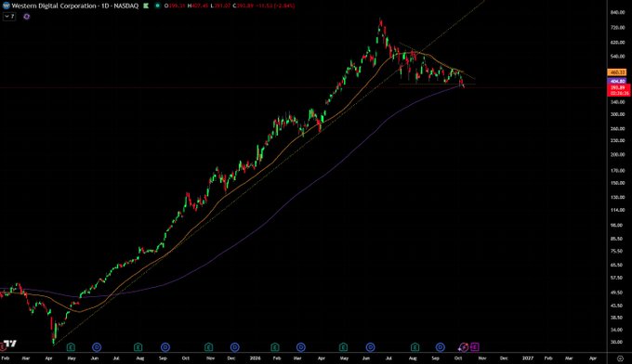The image size is (632, 364).
Task: Click the purple upcoming earnings marker near Nov 2026
Action: (475, 346)
